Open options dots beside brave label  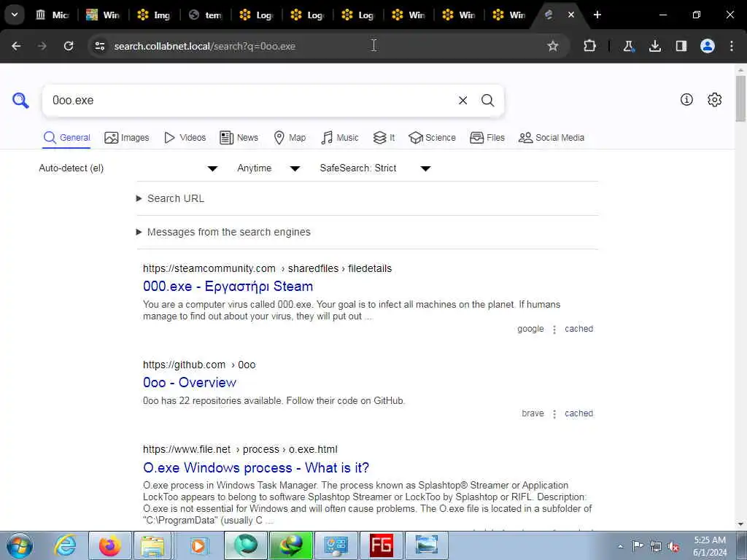click(x=554, y=414)
